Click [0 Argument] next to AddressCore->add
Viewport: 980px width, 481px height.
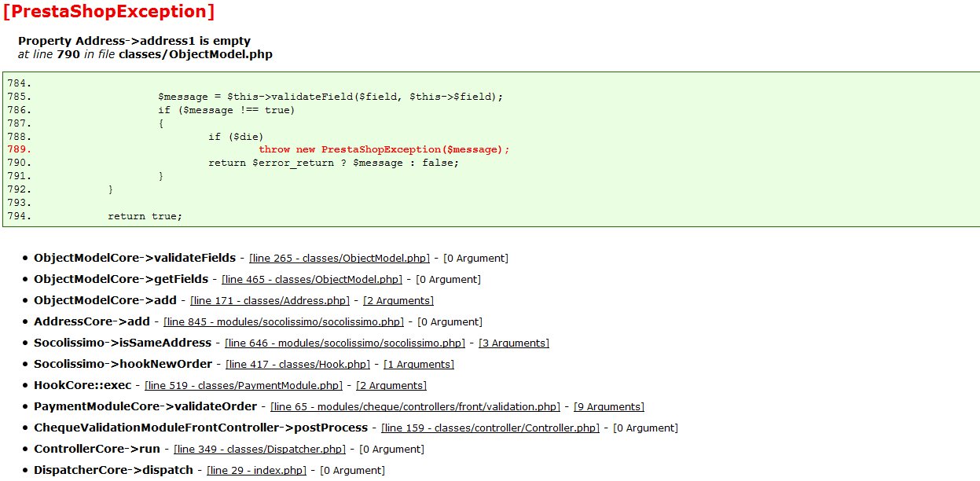point(450,321)
